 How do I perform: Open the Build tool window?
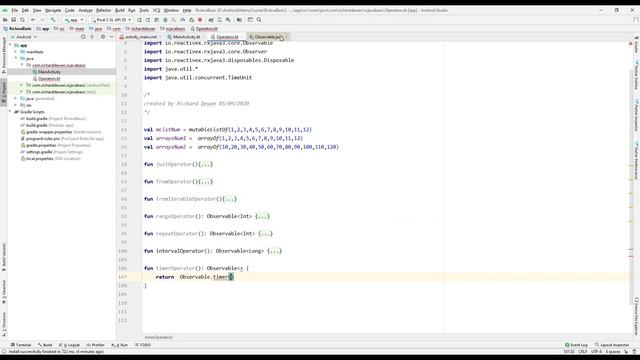(x=45, y=345)
